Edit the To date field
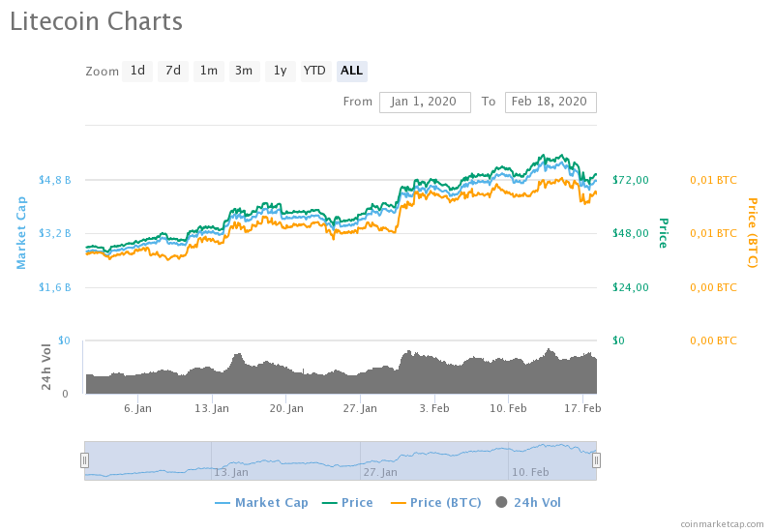Viewport: 774px width, 532px height. pos(551,103)
